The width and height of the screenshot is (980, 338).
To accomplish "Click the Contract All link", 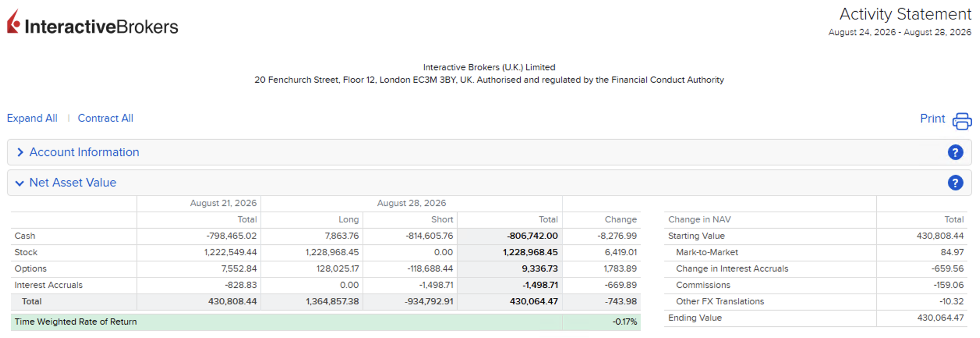I will point(105,118).
